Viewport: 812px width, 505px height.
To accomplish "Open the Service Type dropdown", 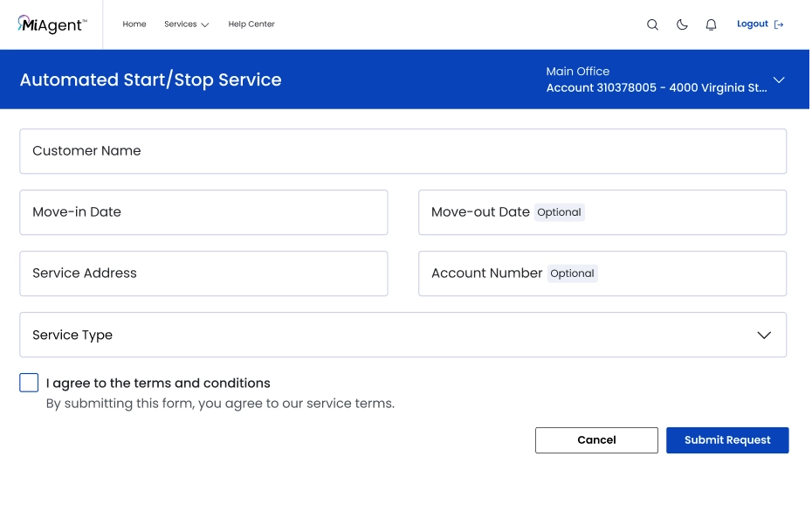I will [x=403, y=335].
